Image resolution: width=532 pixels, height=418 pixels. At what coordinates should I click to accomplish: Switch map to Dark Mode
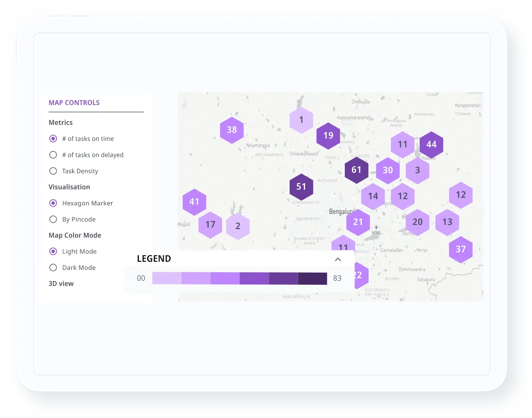(53, 267)
